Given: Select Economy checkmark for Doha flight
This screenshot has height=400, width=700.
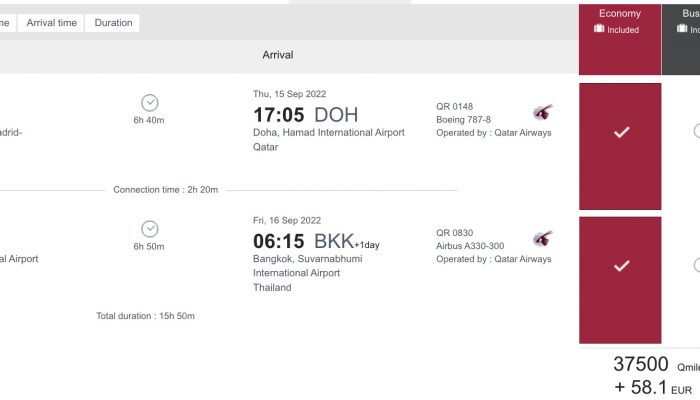Looking at the screenshot, I should (x=621, y=132).
